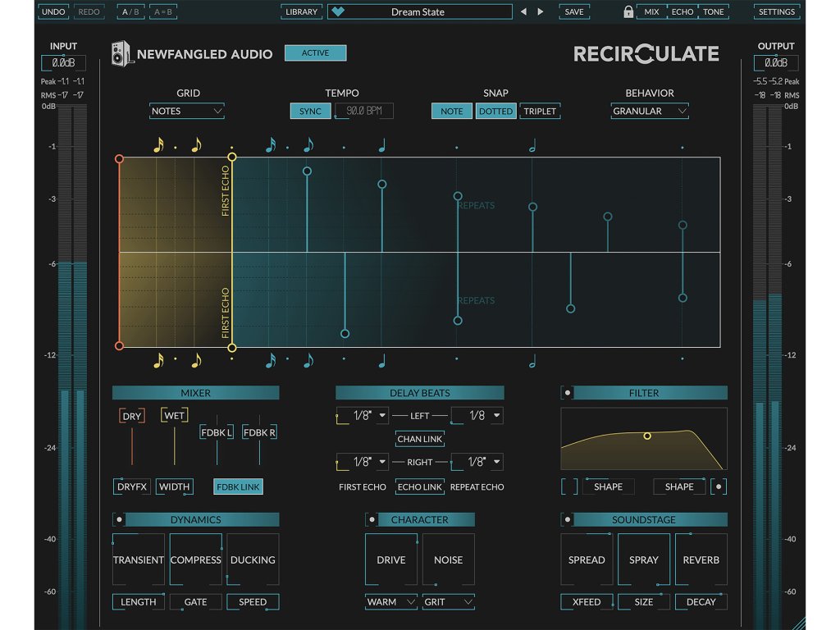Click the yellow dot on filter curve

(x=647, y=436)
